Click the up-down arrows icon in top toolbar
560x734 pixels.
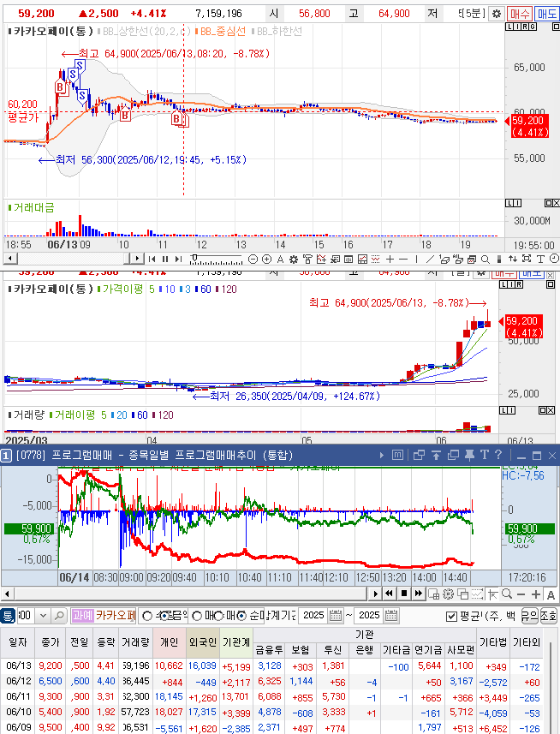[513, 259]
